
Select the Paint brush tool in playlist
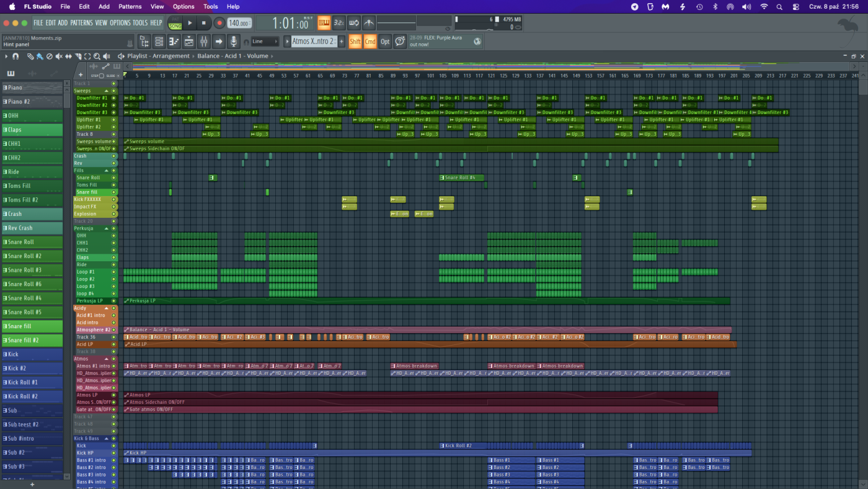(40, 56)
